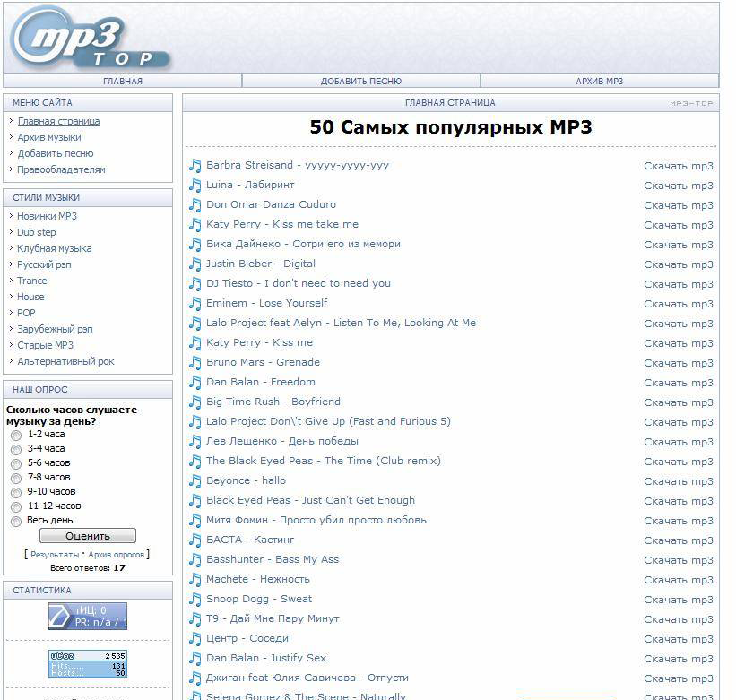Click note icon beside Machete - Нежность

(195, 579)
